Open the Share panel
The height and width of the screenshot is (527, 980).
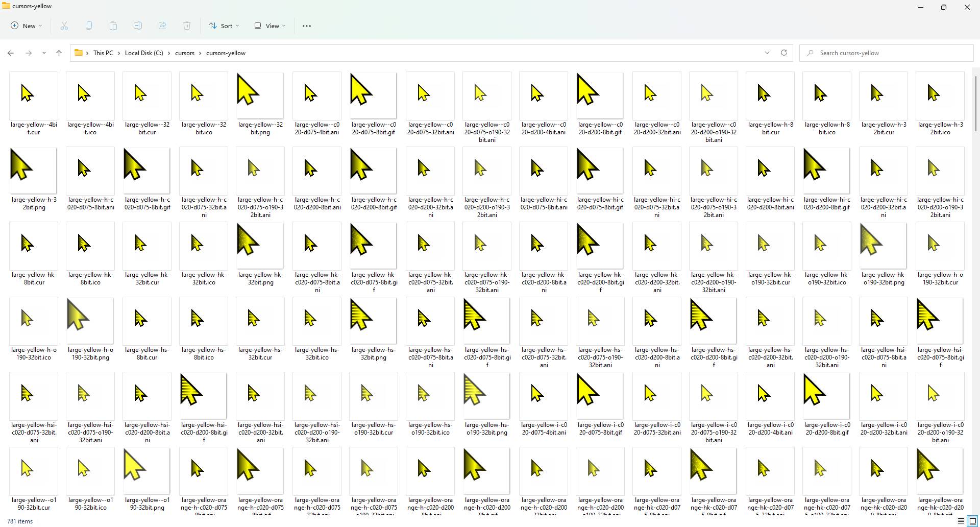point(162,26)
